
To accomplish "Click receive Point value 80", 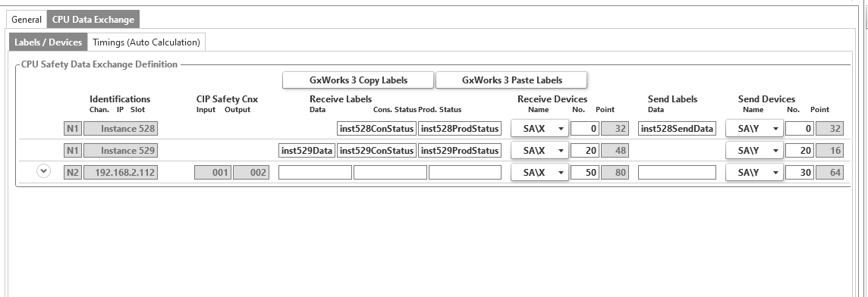I will click(615, 173).
